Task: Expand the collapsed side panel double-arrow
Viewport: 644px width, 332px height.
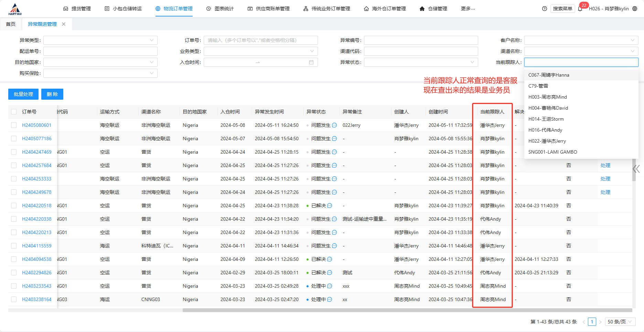Action: point(636,169)
